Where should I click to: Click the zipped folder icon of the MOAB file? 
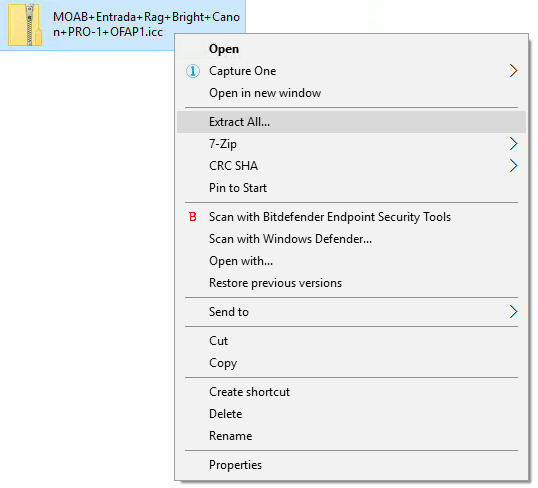[x=25, y=25]
